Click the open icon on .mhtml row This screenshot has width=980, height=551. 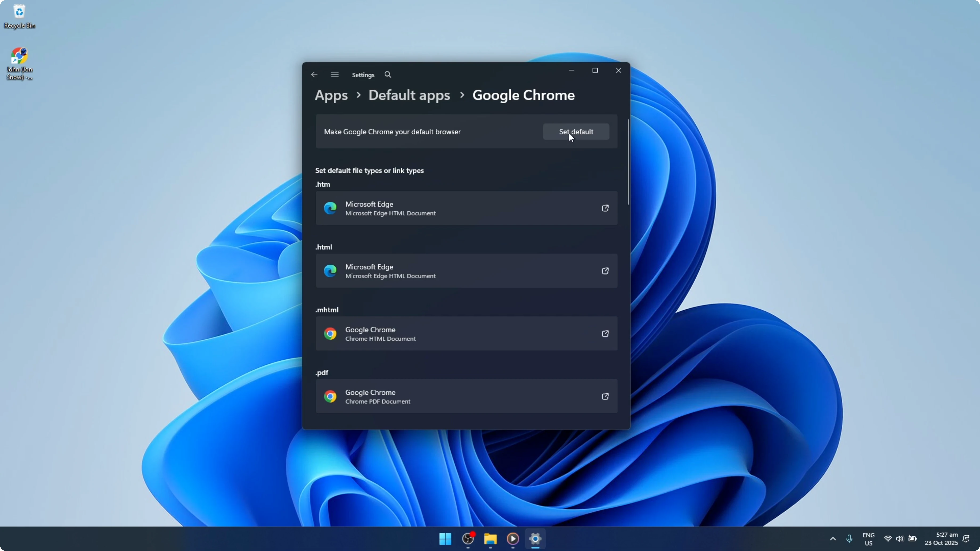tap(605, 334)
